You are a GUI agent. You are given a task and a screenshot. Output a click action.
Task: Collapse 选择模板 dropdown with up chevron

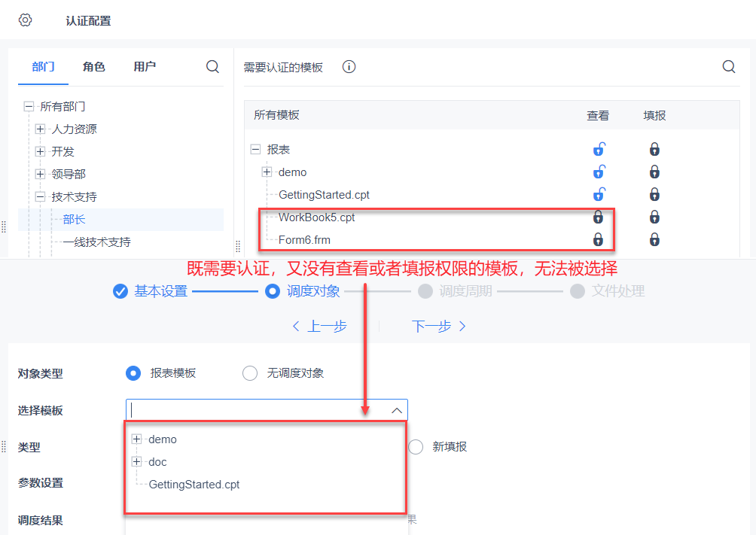pos(397,411)
